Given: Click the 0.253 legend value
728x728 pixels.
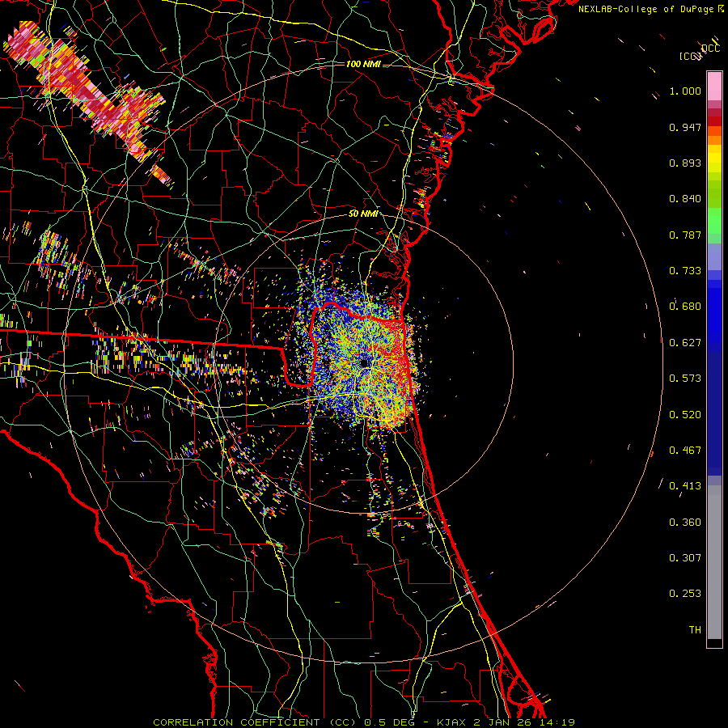Looking at the screenshot, I should (685, 594).
